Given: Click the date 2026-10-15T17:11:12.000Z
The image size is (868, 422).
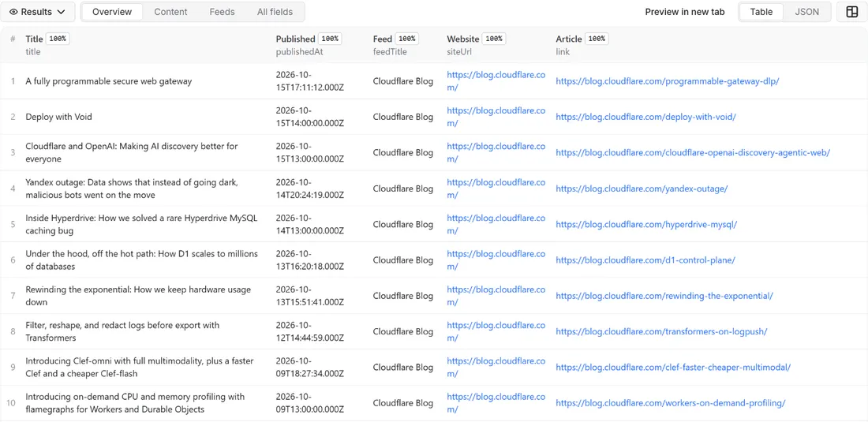Looking at the screenshot, I should pyautogui.click(x=310, y=80).
